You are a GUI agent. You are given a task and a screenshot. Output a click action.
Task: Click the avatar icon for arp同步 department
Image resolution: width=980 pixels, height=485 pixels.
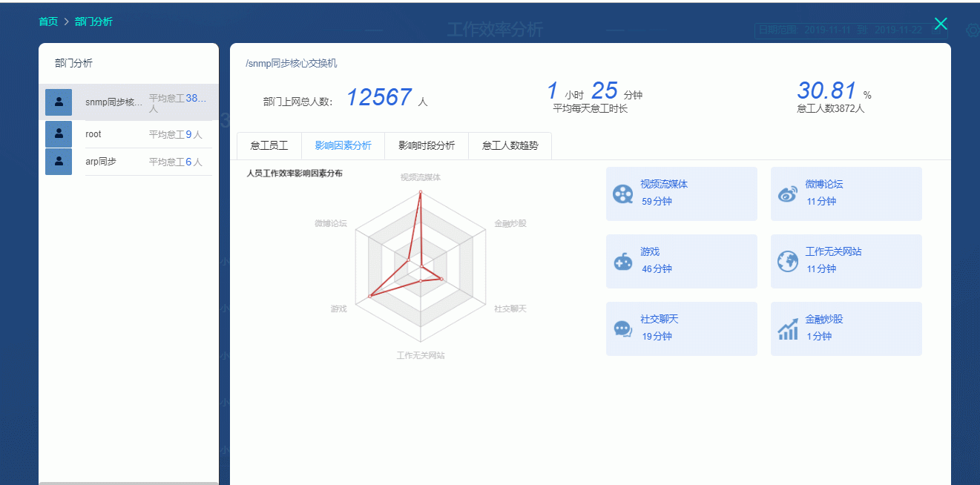pyautogui.click(x=59, y=162)
